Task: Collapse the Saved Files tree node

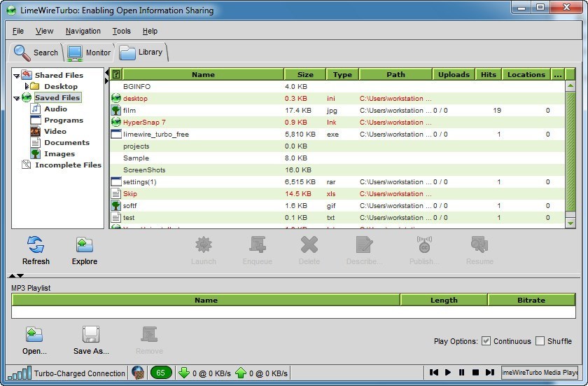Action: [x=16, y=97]
